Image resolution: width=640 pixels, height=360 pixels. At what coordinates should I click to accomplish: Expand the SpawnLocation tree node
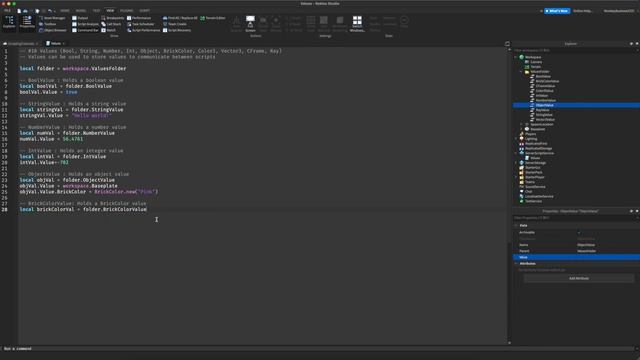click(521, 124)
